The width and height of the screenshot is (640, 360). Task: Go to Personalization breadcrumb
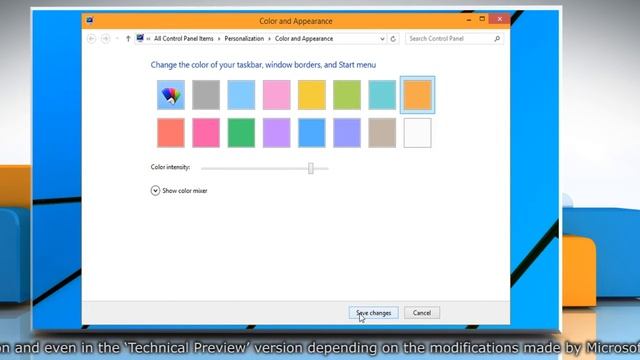(x=244, y=38)
